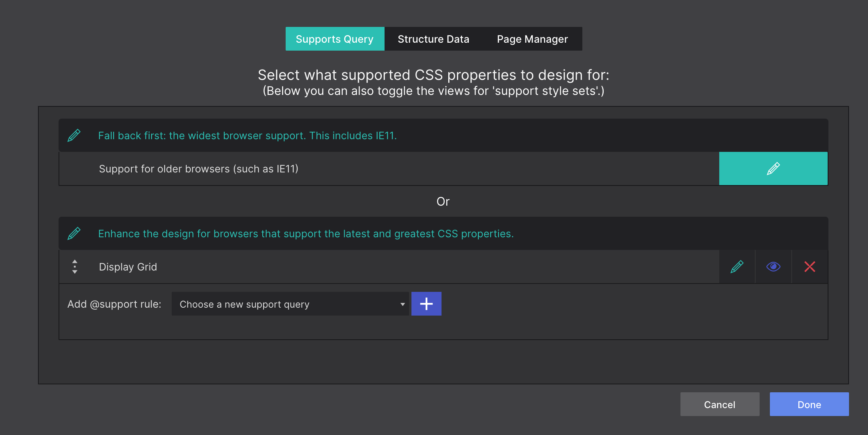This screenshot has width=868, height=435.
Task: Open the Page Manager tab
Action: click(x=533, y=39)
